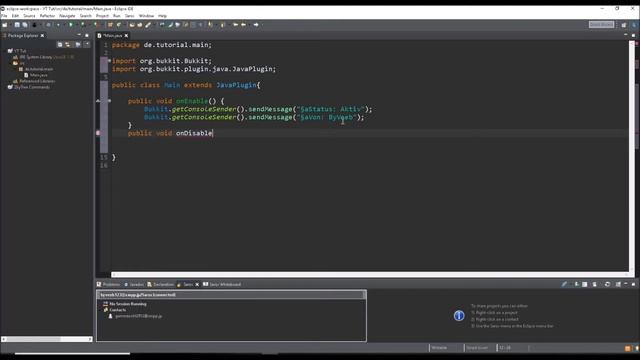Open the Edit menu
The width and height of the screenshot is (640, 360).
click(15, 16)
